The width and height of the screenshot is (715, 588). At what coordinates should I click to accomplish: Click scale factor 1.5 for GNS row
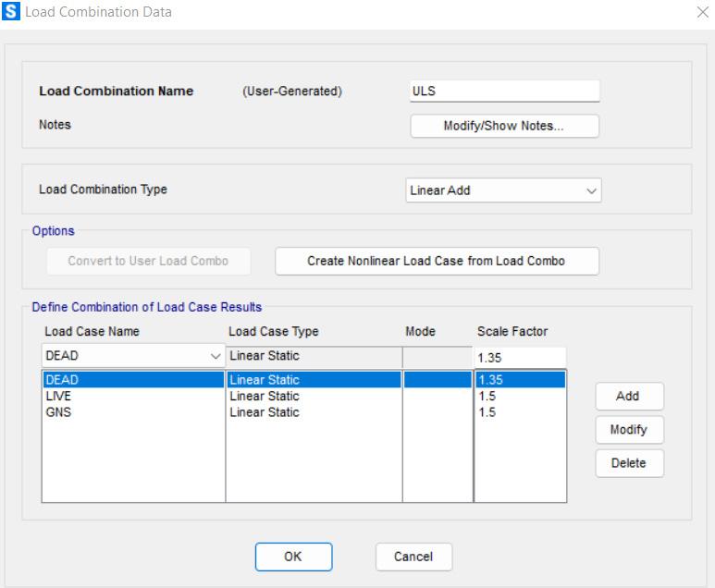pos(487,412)
